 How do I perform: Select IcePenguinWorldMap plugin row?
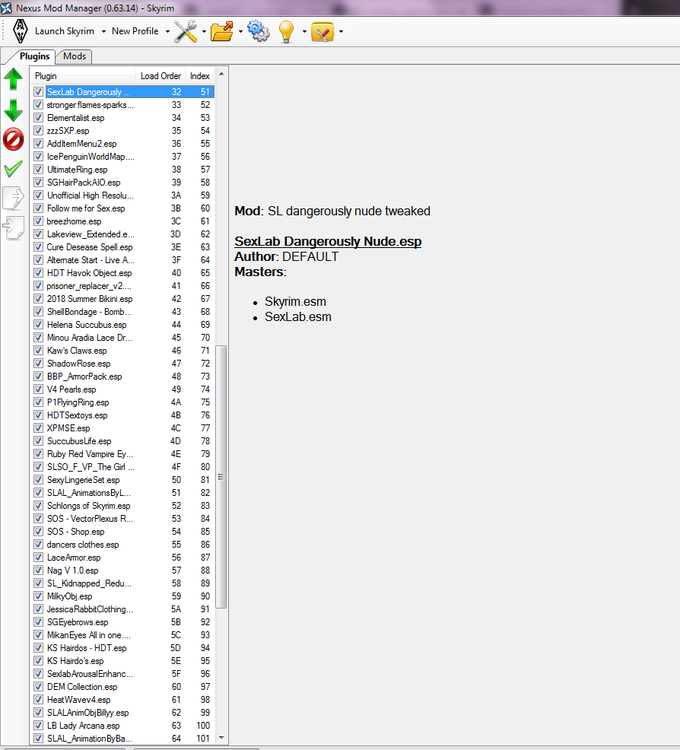coord(123,156)
